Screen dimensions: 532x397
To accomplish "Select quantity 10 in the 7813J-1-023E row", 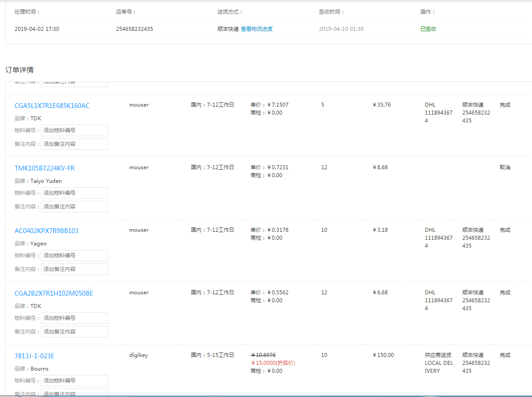I will 324,355.
